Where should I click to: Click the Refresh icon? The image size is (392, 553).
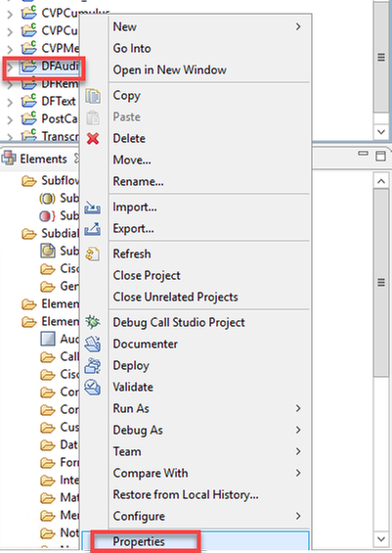point(93,253)
